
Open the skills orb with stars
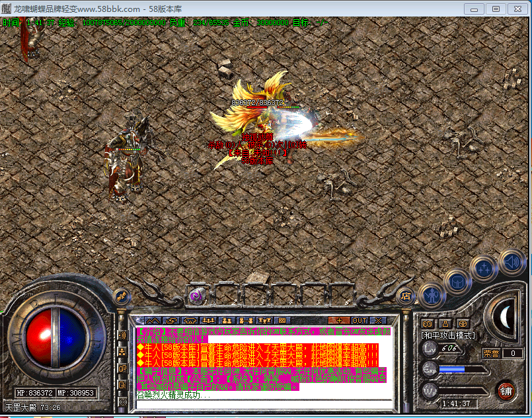tap(484, 269)
